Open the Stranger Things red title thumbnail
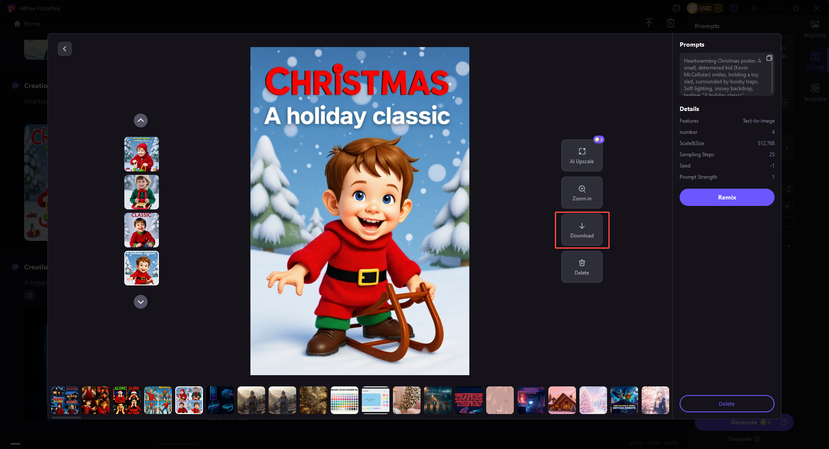Viewport: 829px width, 449px height. coord(469,400)
